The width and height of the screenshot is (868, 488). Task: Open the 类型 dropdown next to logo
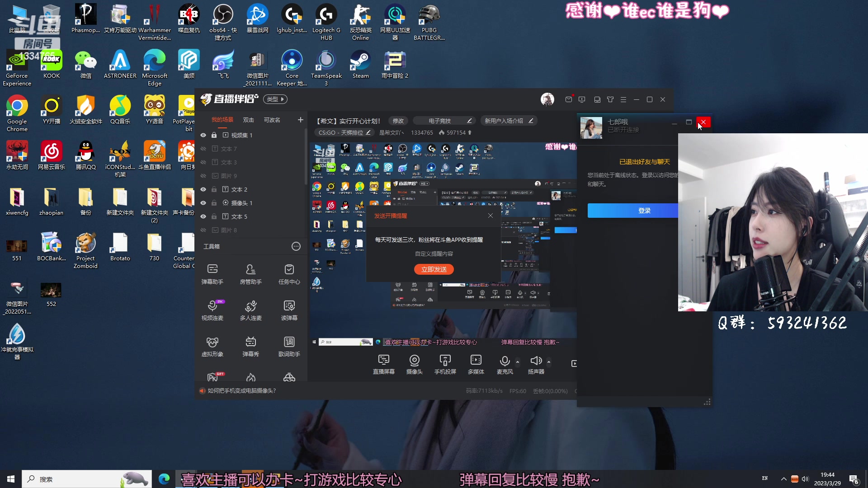[275, 99]
